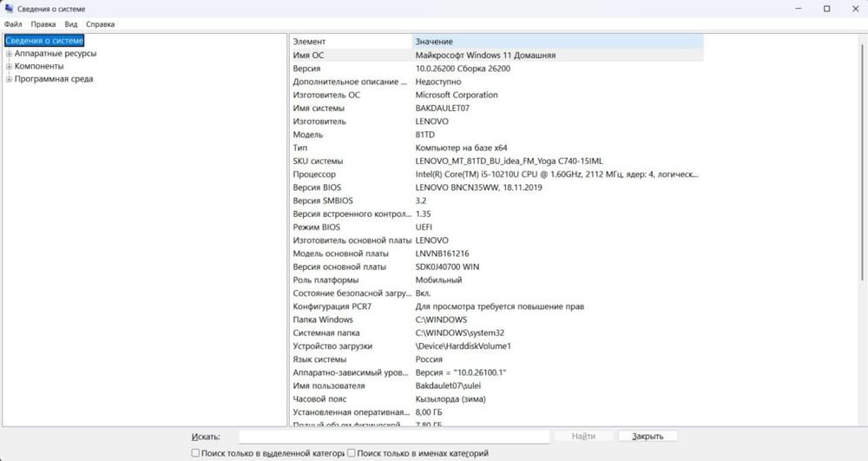Click the Bakdaulet07\sulei user value
This screenshot has width=868, height=461.
(449, 386)
